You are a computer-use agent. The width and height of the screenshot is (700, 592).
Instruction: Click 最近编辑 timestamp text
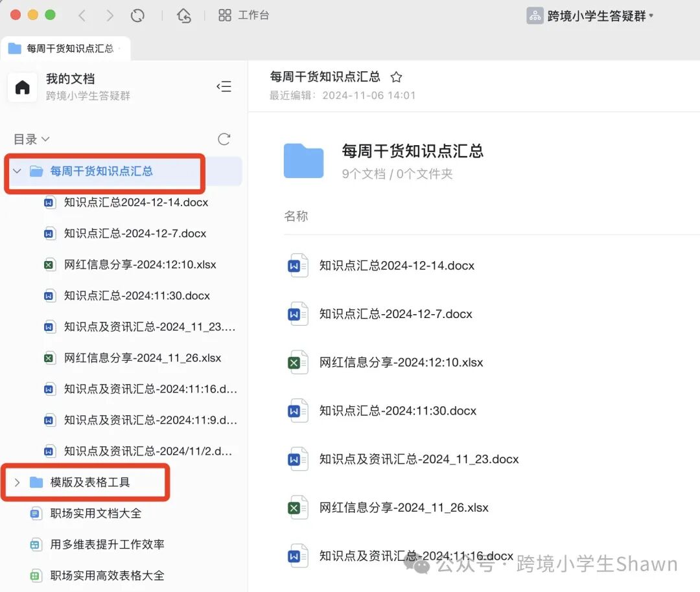(x=342, y=95)
